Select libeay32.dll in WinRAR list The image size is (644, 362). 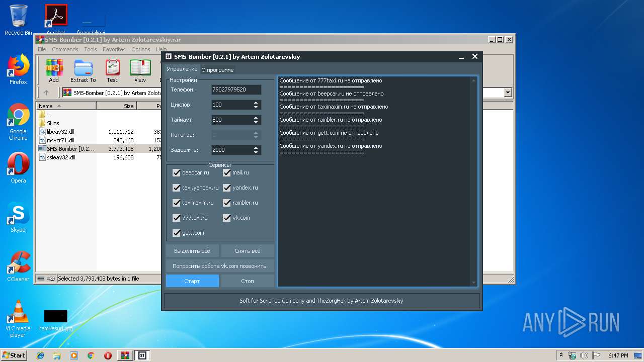point(60,132)
